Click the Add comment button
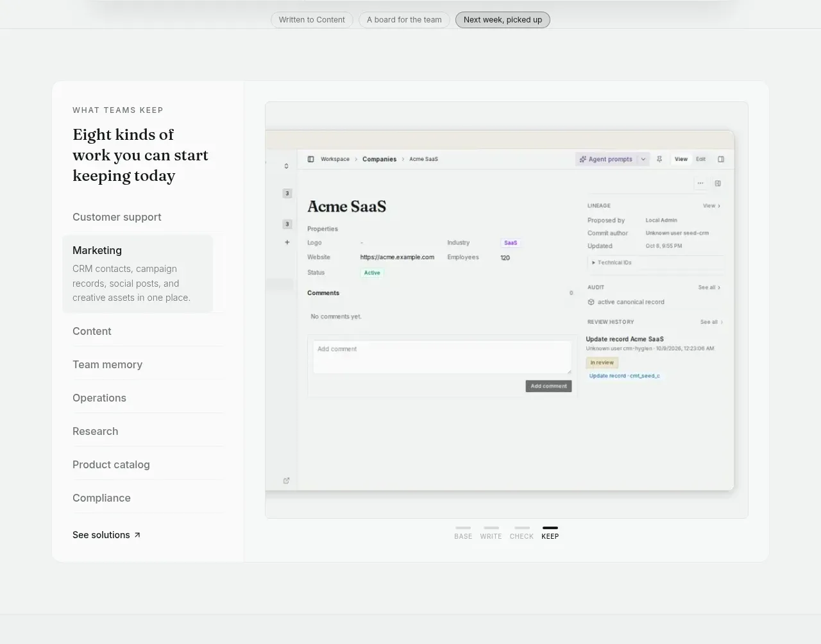The width and height of the screenshot is (821, 644). click(x=548, y=386)
